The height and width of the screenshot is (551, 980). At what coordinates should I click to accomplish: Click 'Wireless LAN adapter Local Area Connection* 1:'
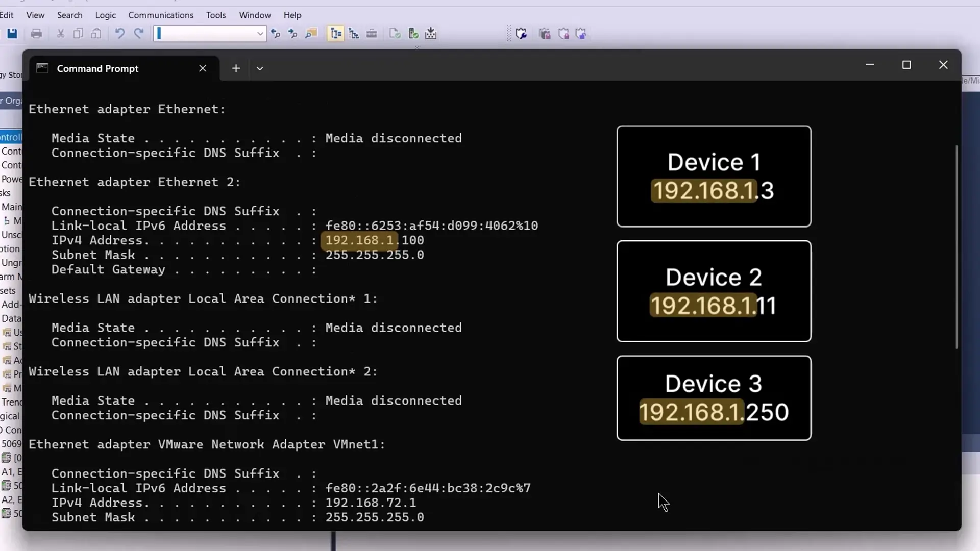tap(203, 298)
